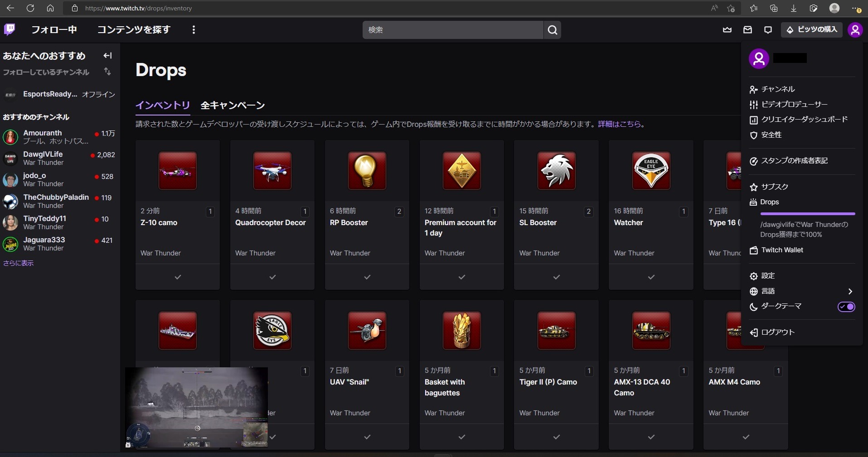868x457 pixels.
Task: Click checkmark under Tiger II (P) Camo card
Action: point(557,437)
